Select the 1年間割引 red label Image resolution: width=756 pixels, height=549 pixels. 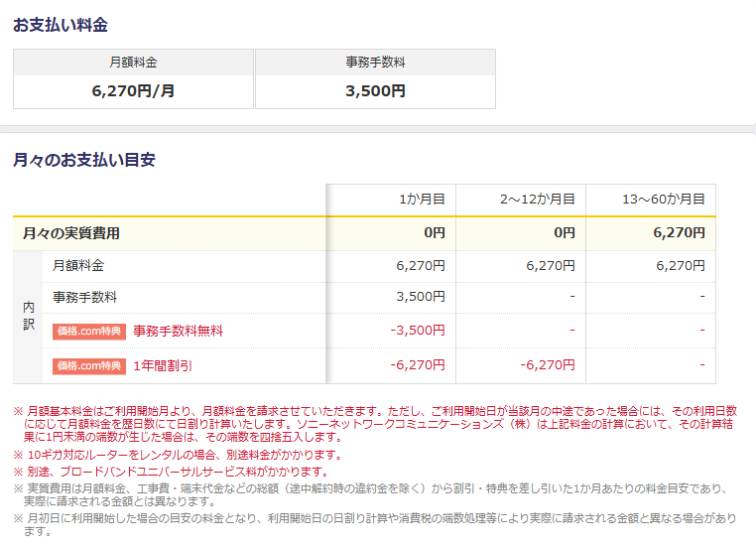click(x=163, y=365)
